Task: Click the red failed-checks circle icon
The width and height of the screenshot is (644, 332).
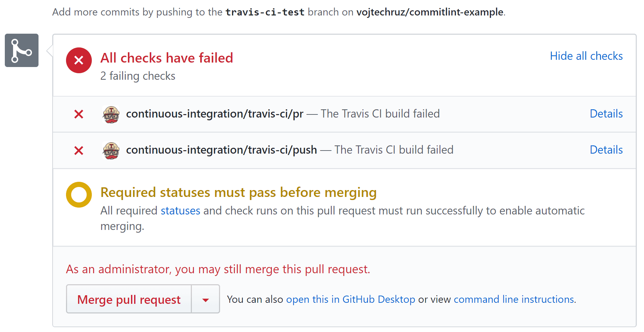Action: tap(79, 60)
